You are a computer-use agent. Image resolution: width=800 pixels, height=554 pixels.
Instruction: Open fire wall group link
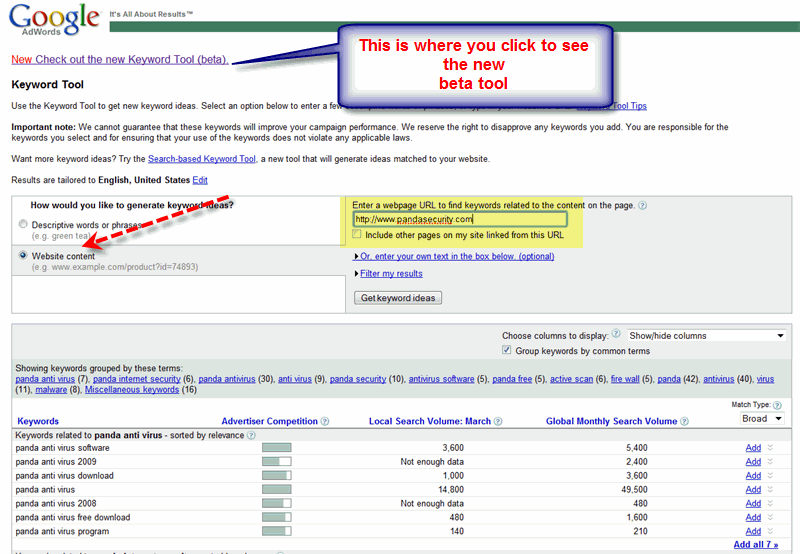coord(625,379)
